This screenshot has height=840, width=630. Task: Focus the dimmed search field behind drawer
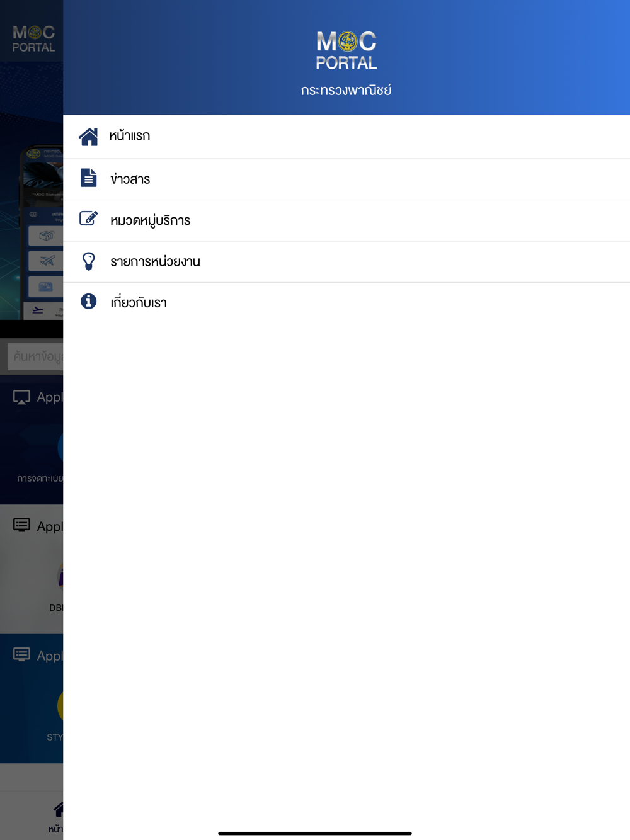[35, 356]
